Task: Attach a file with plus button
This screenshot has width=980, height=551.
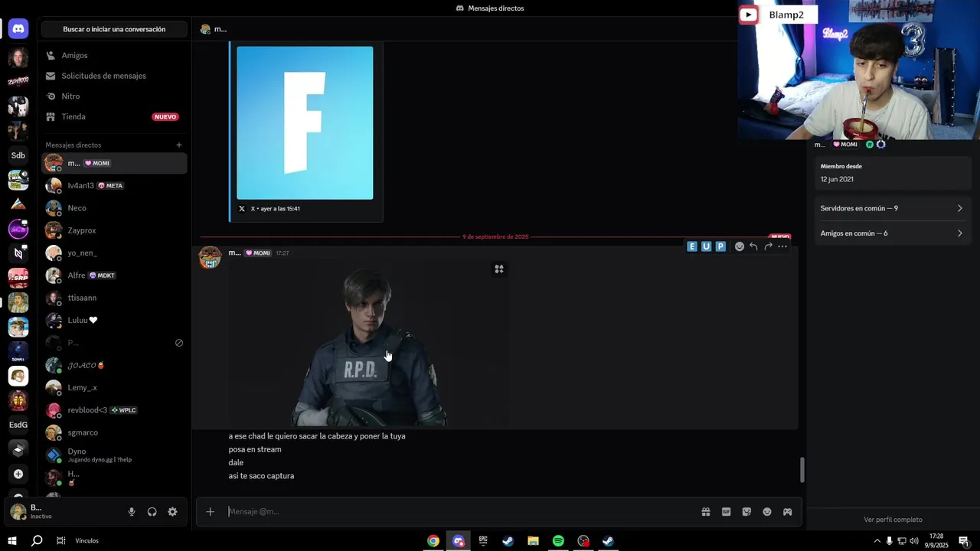Action: coord(210,511)
